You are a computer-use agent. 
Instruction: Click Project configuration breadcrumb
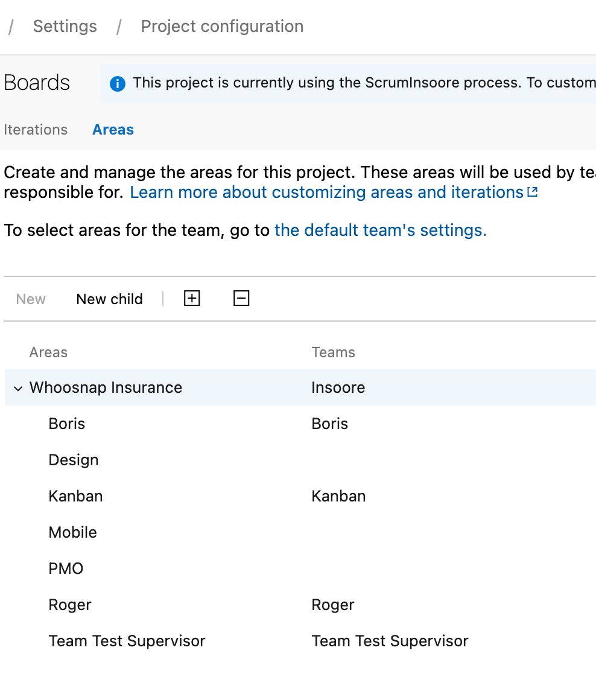(x=222, y=27)
